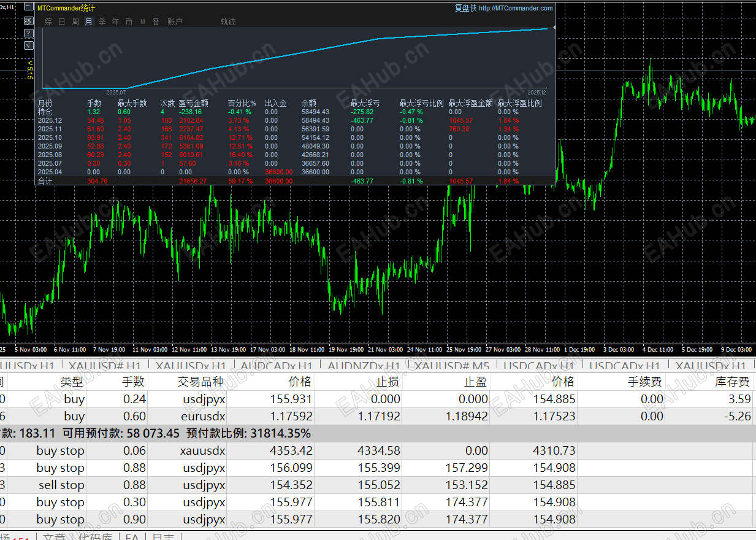Select the xauusdx buy stop pending order

click(202, 450)
